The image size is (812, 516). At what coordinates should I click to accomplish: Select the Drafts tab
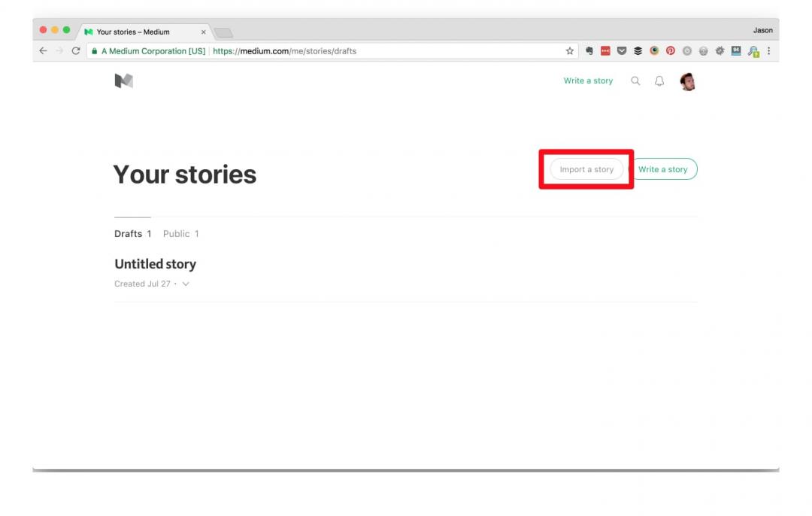pos(127,233)
